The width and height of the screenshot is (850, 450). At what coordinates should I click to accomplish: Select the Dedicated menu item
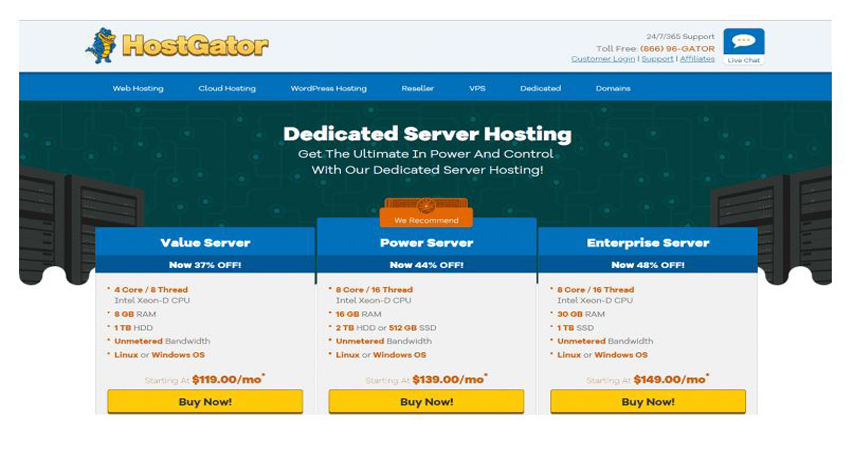tap(540, 88)
